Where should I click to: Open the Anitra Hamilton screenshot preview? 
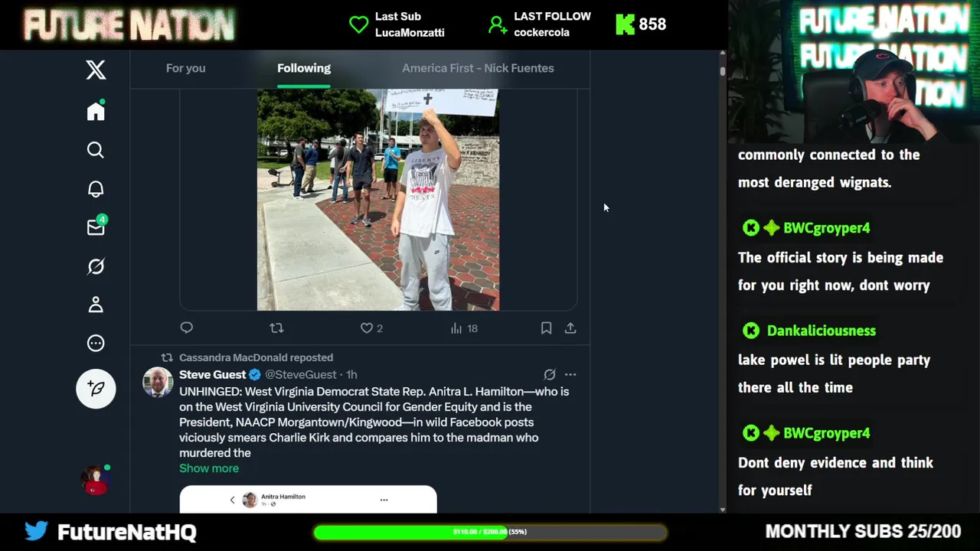coord(308,499)
